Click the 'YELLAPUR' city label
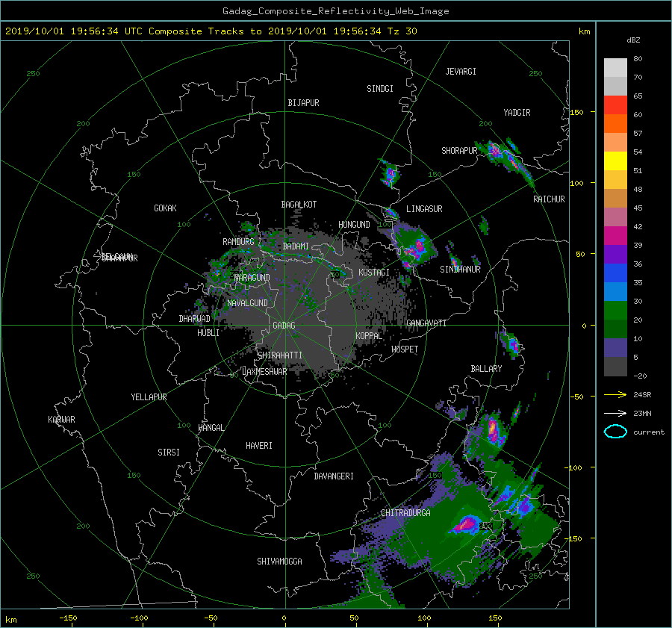This screenshot has width=672, height=628. click(149, 397)
